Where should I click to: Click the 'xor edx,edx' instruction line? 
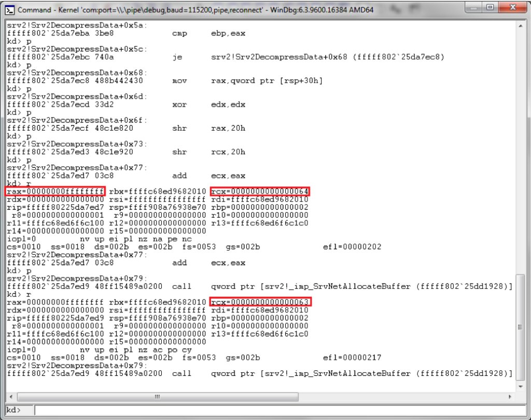[x=126, y=104]
